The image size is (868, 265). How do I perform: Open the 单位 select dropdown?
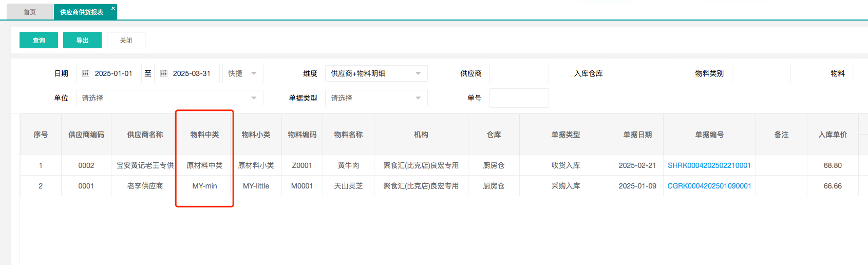[169, 98]
